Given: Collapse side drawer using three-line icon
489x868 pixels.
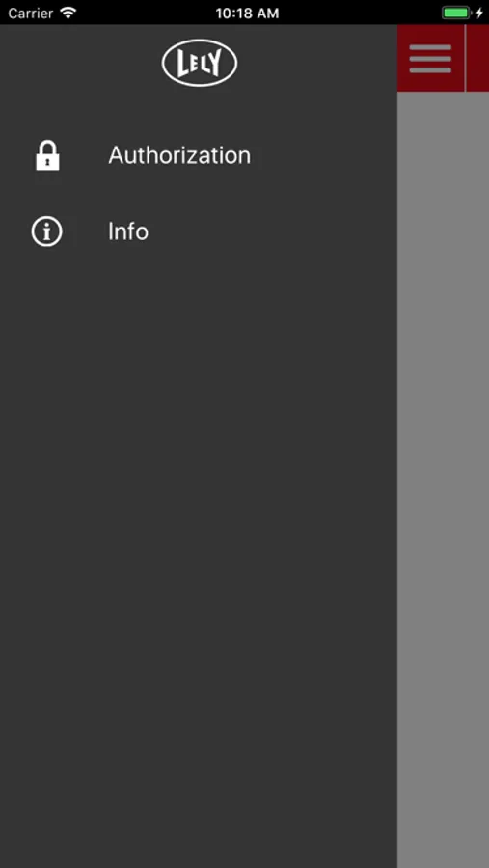Looking at the screenshot, I should 430,59.
